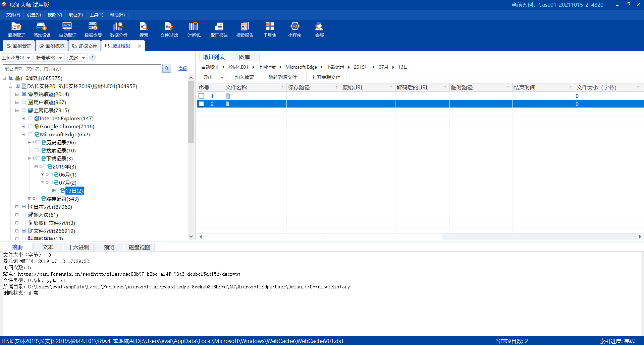Expand the 系统痕迹(2014) tree node
Viewport: 644px width, 345px height.
[x=17, y=94]
